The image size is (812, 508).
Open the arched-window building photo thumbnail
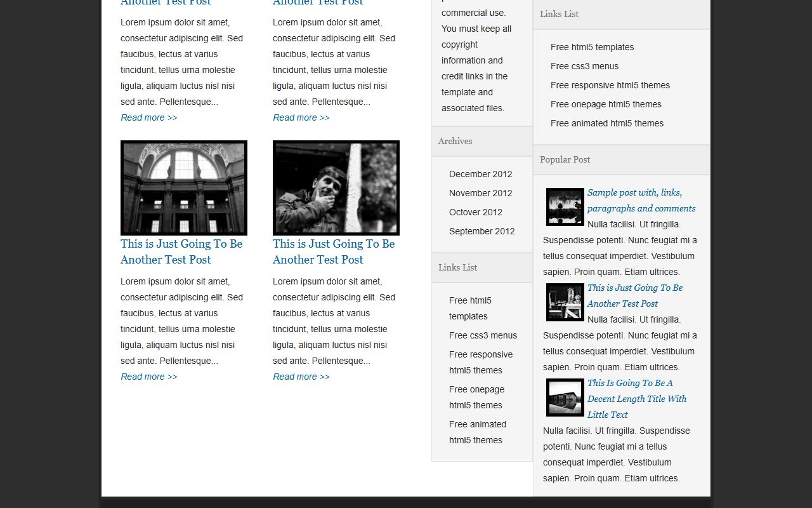click(184, 188)
